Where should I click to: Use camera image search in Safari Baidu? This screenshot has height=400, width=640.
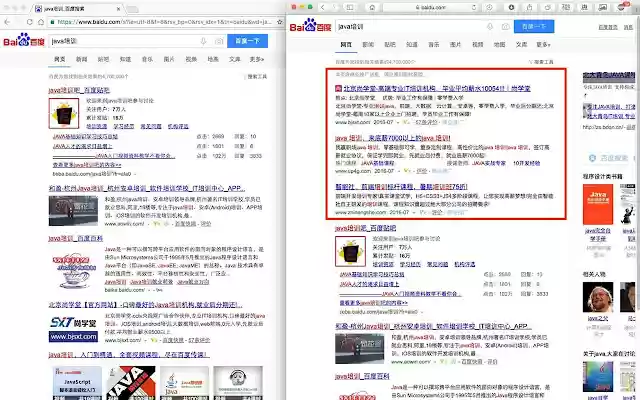505,27
